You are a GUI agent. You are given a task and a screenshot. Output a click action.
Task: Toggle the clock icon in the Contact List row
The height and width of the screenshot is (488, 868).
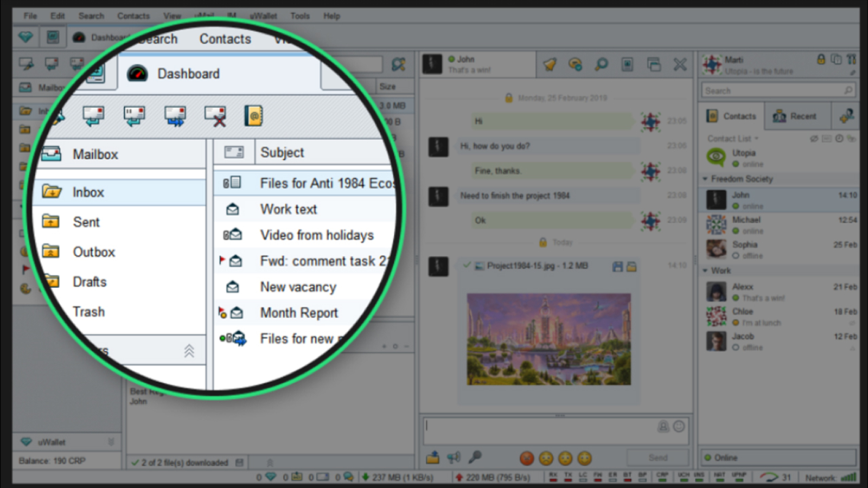[x=839, y=139]
